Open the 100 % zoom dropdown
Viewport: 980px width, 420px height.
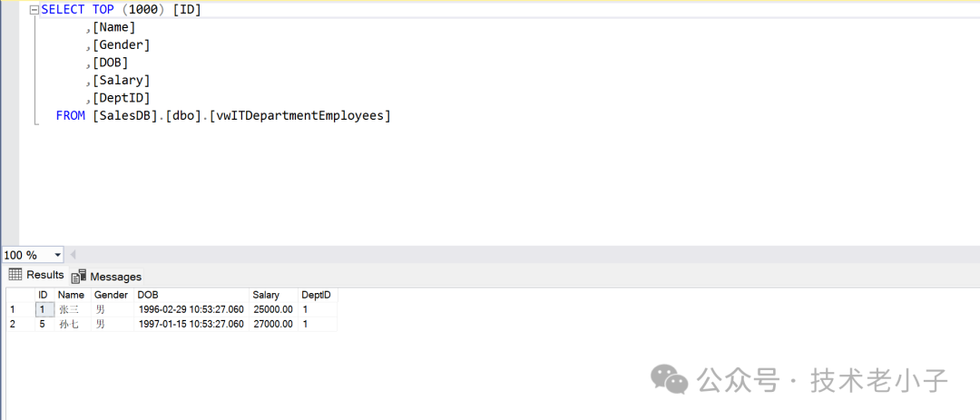pos(58,255)
